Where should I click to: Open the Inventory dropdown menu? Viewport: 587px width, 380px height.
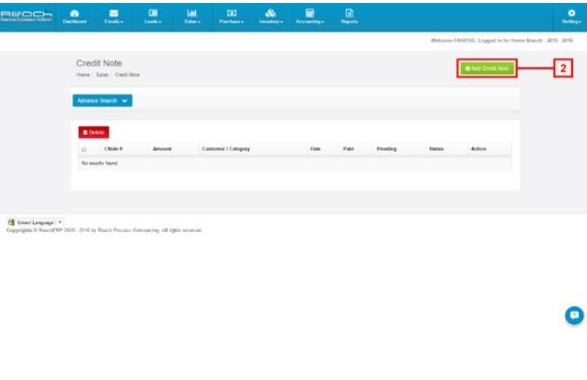(271, 17)
